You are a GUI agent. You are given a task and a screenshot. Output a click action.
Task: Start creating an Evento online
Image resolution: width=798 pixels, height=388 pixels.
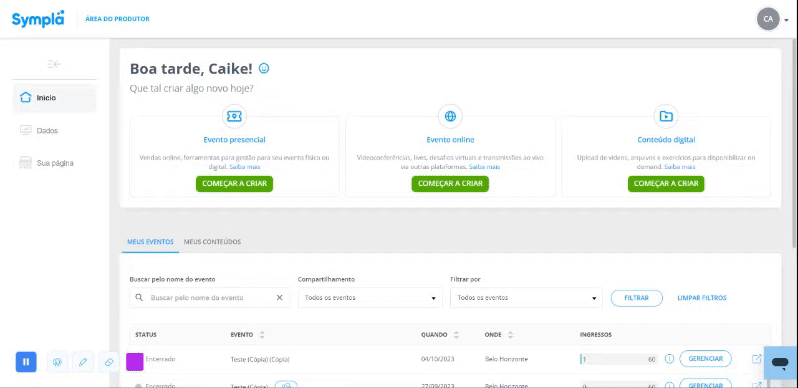pyautogui.click(x=450, y=184)
